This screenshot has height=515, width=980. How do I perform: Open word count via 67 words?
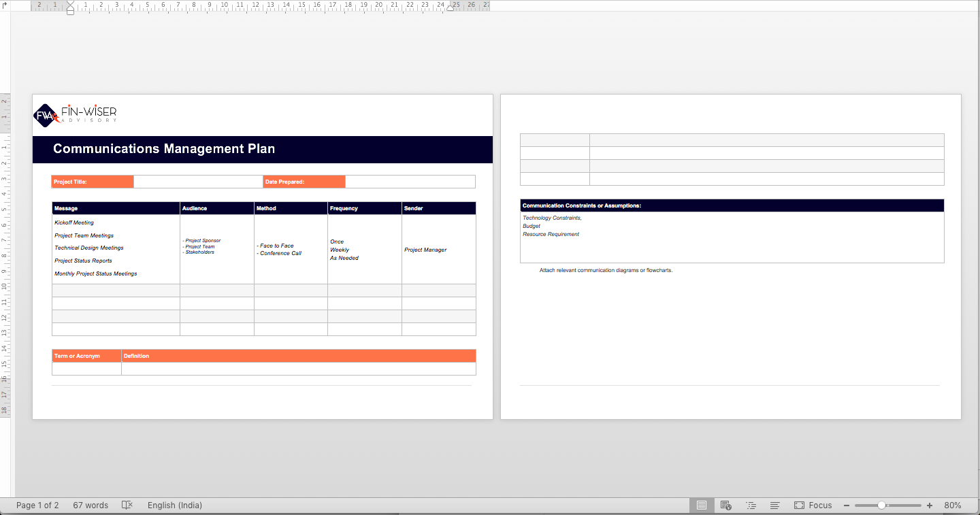[x=91, y=505]
